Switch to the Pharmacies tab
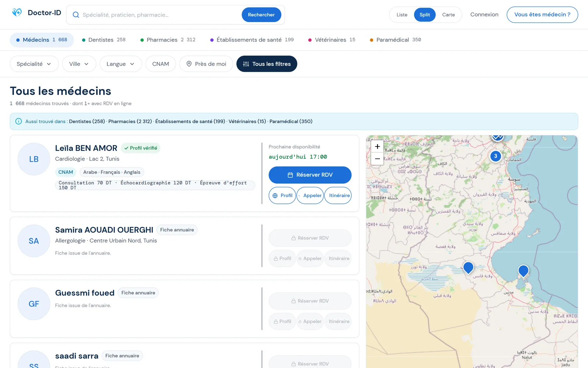The image size is (588, 368). coord(168,40)
